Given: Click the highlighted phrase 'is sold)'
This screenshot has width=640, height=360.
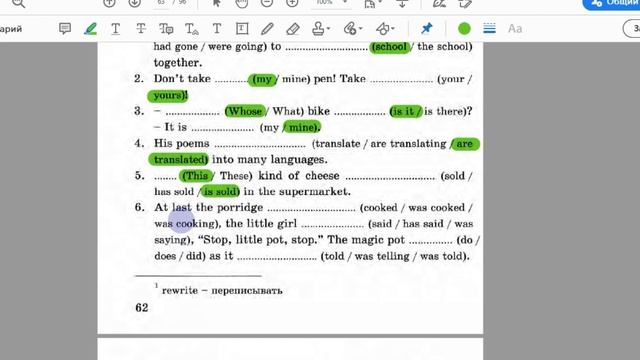Looking at the screenshot, I should (220, 191).
